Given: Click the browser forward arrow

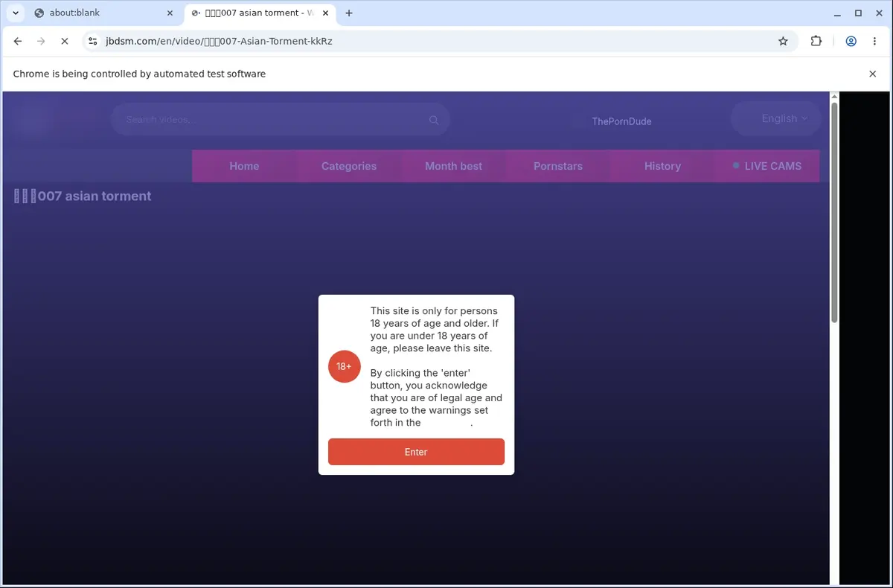Looking at the screenshot, I should click(x=41, y=42).
